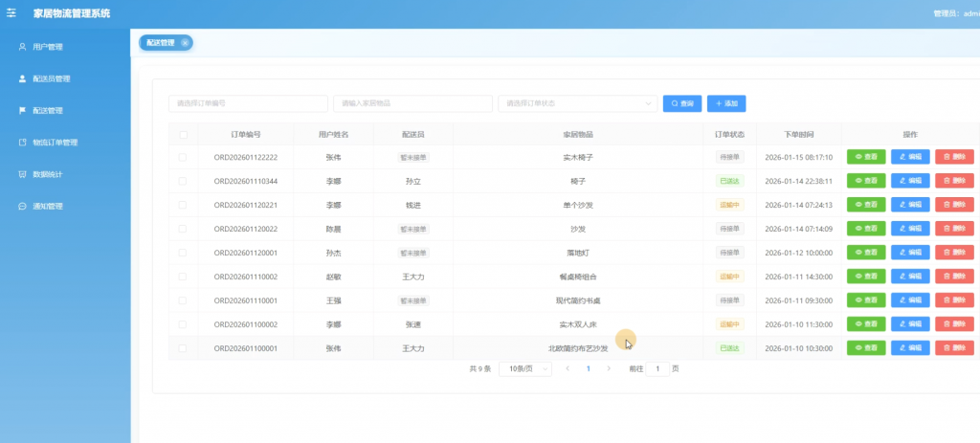
Task: Select page number 1 in pagination
Action: [x=589, y=368]
